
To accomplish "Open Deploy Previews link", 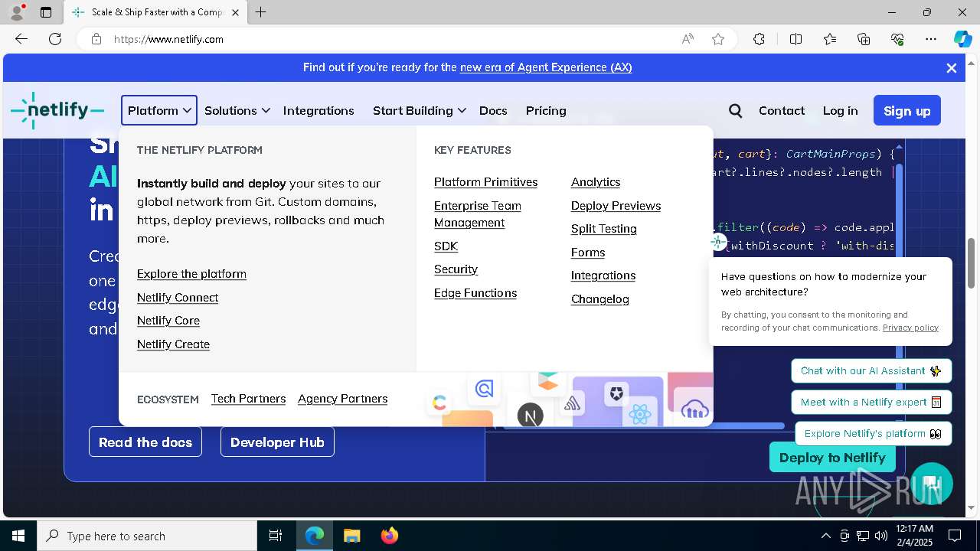I will [616, 205].
